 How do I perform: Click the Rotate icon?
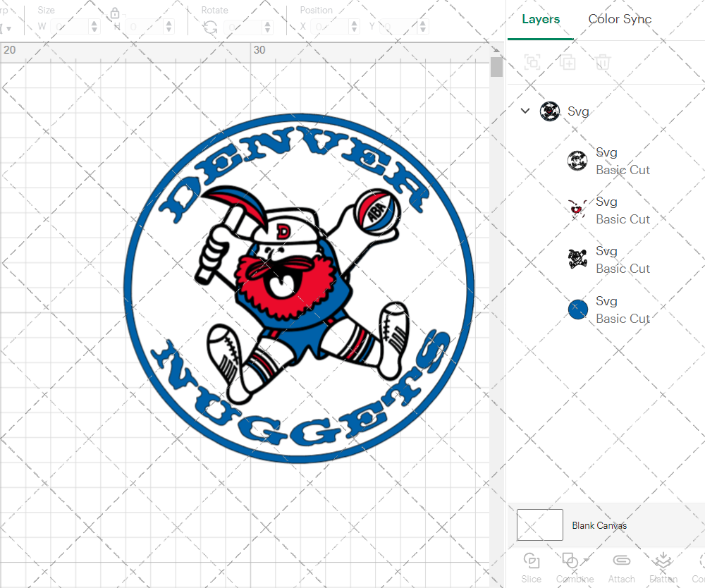click(x=210, y=27)
